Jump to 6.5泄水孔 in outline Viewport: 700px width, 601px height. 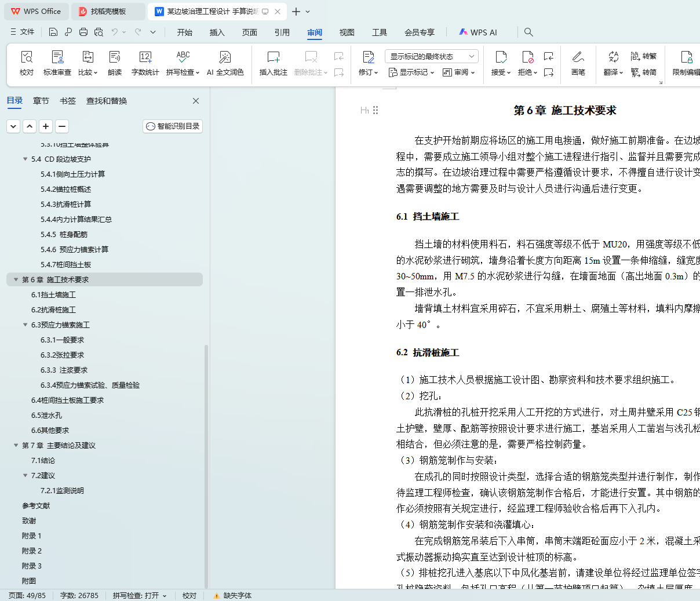tap(46, 416)
